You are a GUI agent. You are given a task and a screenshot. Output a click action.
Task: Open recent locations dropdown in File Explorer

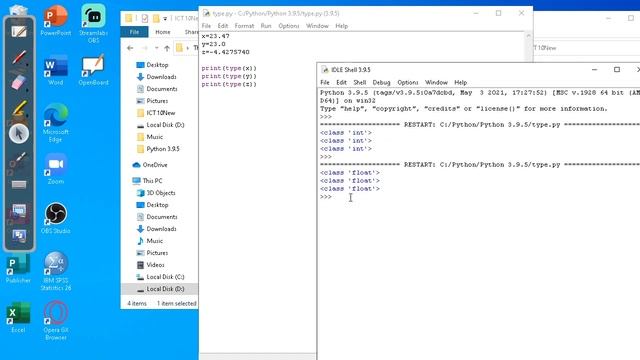tap(156, 48)
